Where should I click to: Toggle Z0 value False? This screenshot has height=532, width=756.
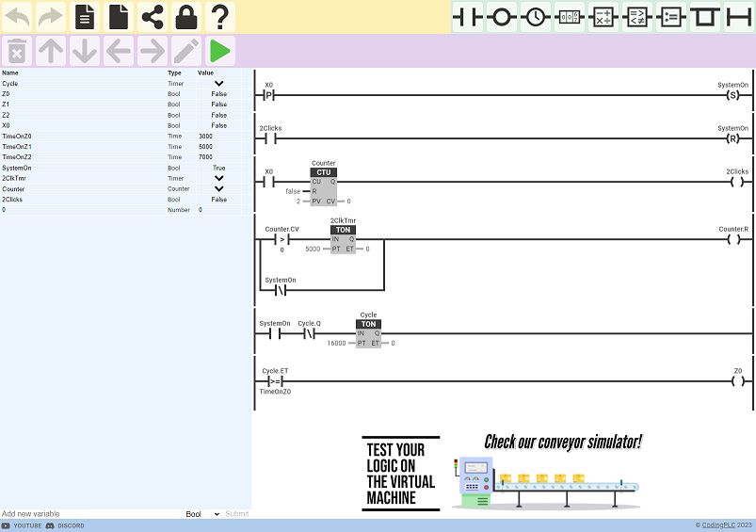[219, 94]
